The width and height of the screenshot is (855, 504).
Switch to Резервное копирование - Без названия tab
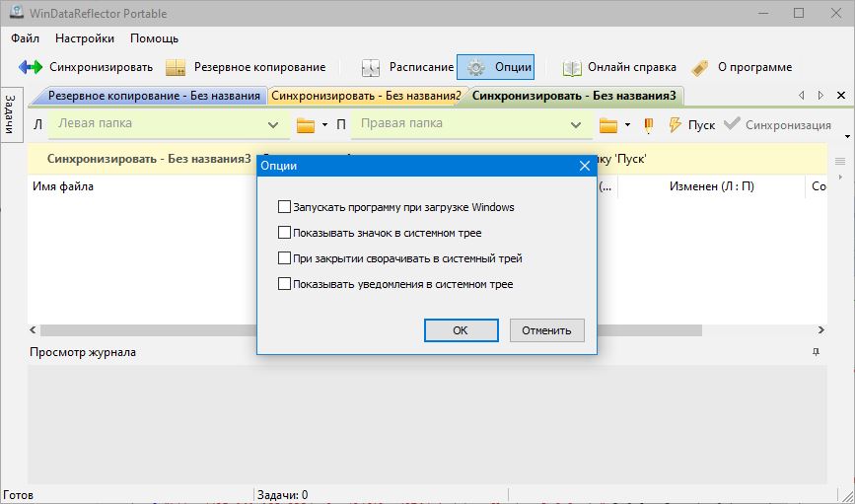[x=154, y=96]
